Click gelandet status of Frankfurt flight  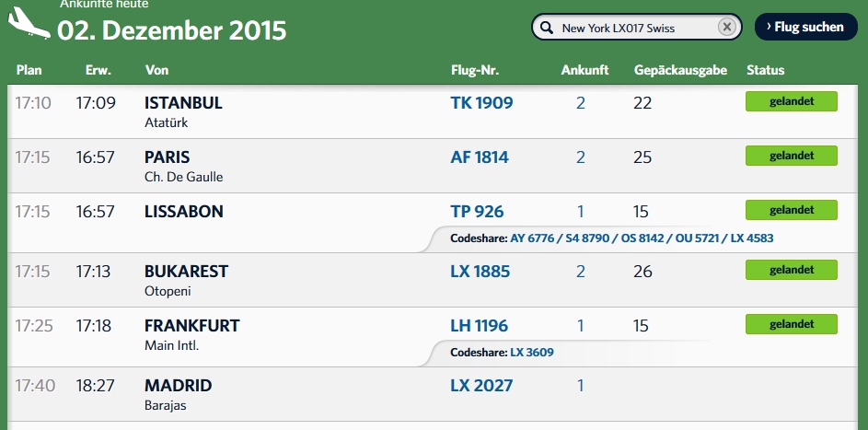(791, 324)
